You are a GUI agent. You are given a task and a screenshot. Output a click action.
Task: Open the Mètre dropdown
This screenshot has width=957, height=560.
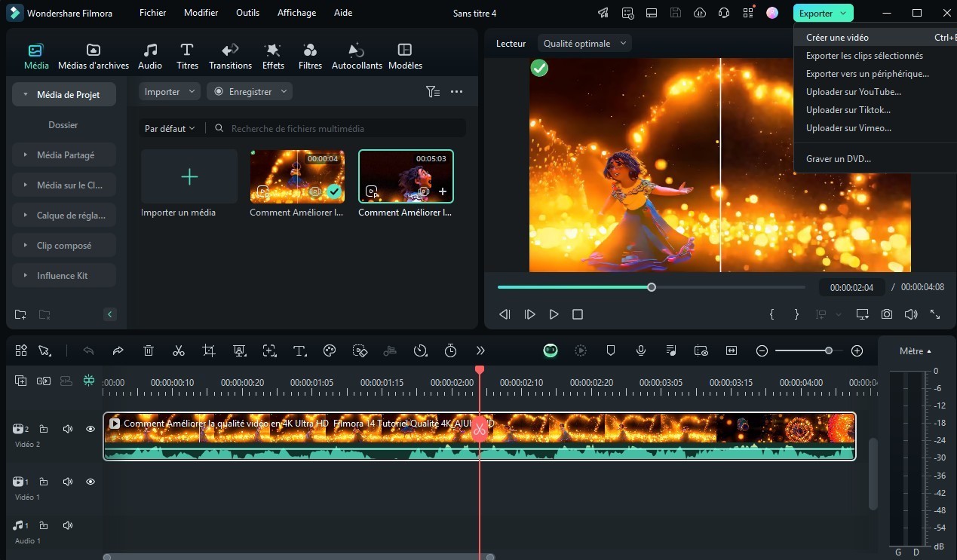(x=915, y=351)
